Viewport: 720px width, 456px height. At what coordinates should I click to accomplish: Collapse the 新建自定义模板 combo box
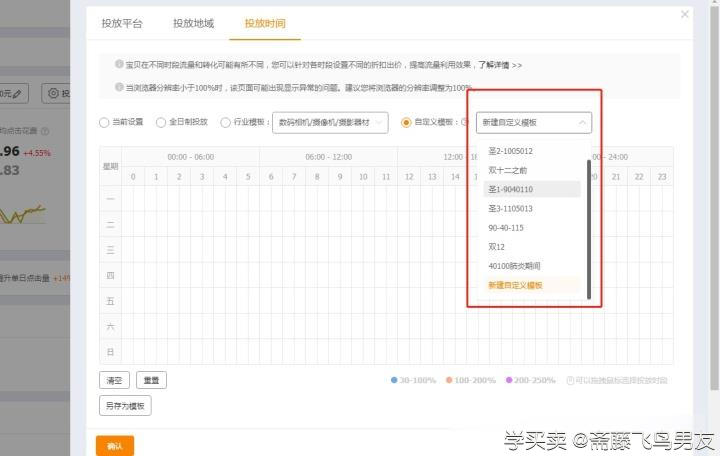point(534,123)
